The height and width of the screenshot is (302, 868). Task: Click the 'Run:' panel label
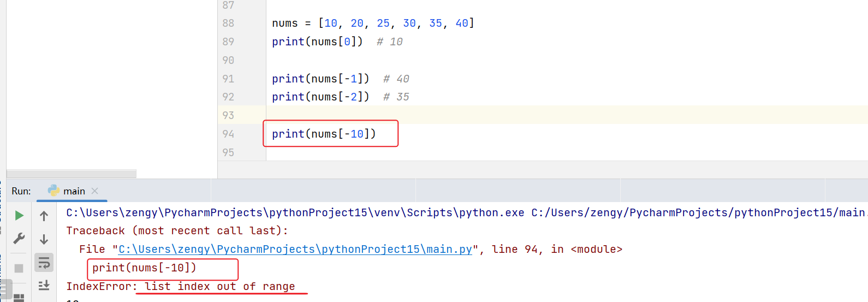[21, 191]
